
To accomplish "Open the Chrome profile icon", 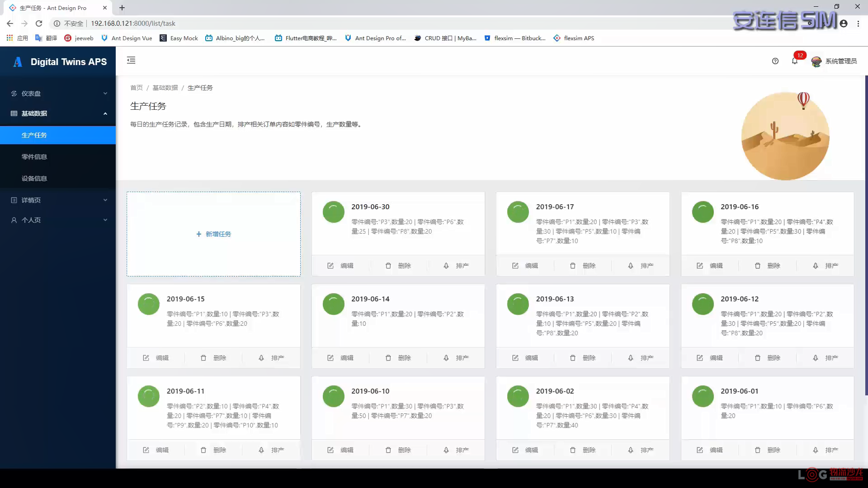I will [x=844, y=23].
